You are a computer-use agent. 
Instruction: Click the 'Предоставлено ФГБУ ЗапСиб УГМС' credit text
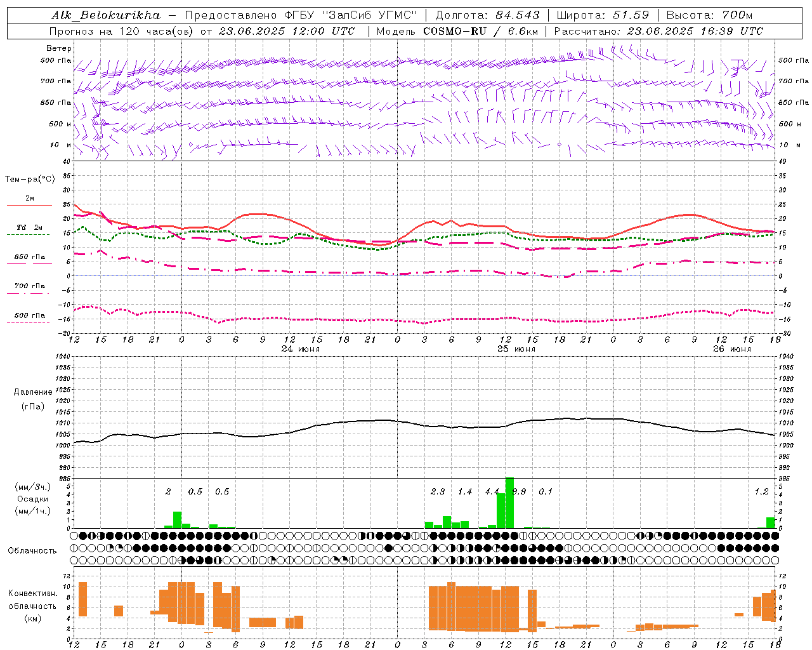[301, 15]
